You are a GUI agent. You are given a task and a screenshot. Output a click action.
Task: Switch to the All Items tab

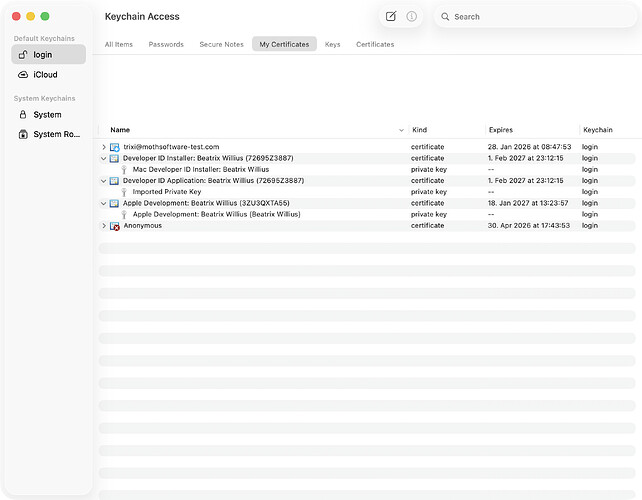tap(119, 44)
